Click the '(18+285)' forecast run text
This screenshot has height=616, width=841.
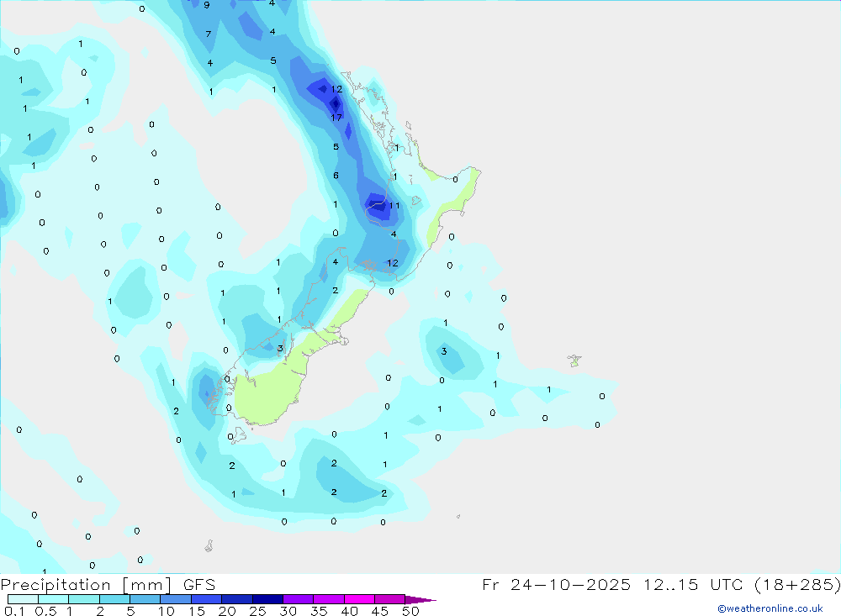797,584
